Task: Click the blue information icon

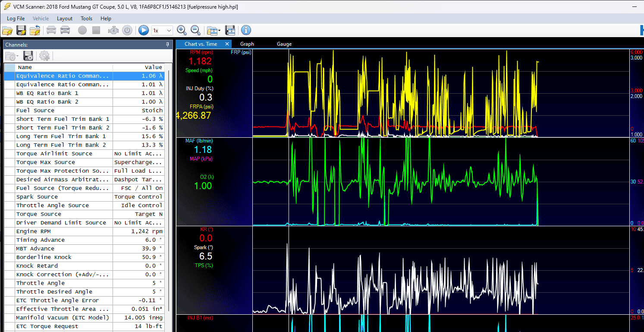Action: click(246, 30)
